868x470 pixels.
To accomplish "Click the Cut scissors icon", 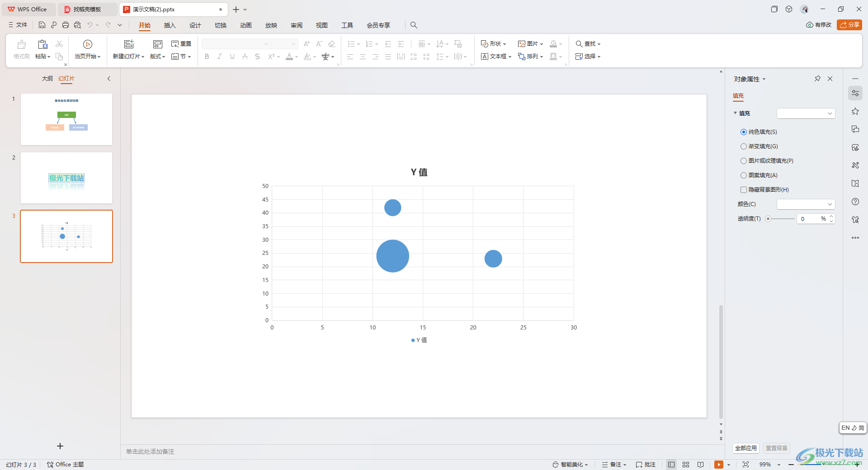I will tap(59, 44).
